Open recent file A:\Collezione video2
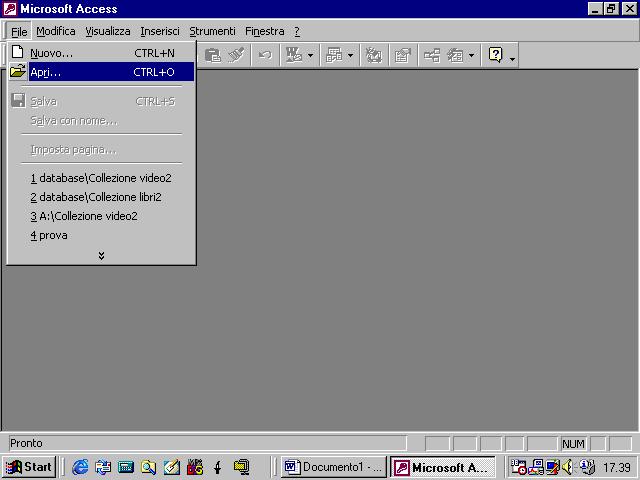The width and height of the screenshot is (640, 480). [x=84, y=216]
